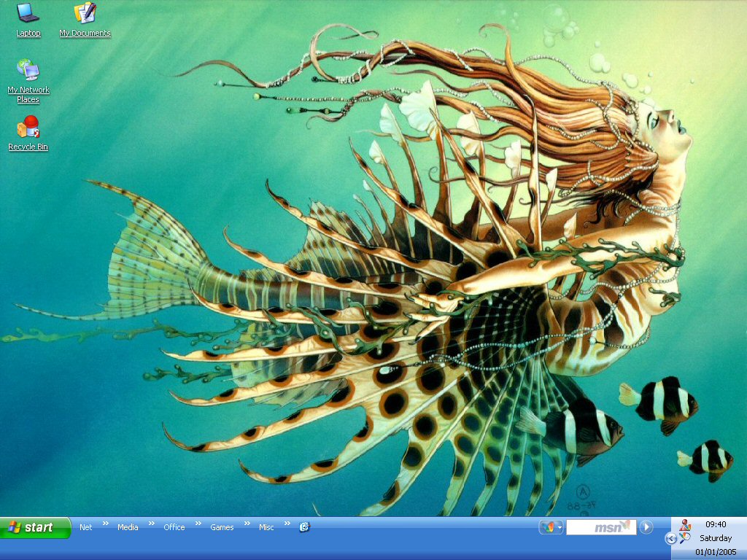Expand the Media toolbar chevron
Screen dimensions: 747x560
152,524
